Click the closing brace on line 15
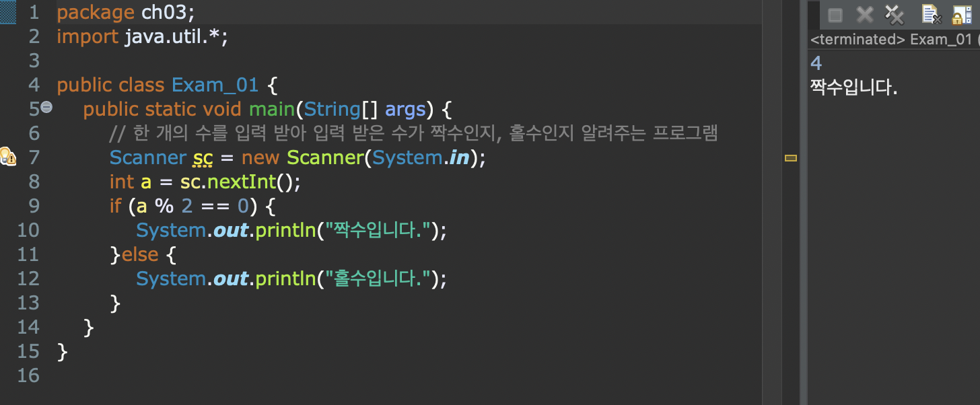 63,351
